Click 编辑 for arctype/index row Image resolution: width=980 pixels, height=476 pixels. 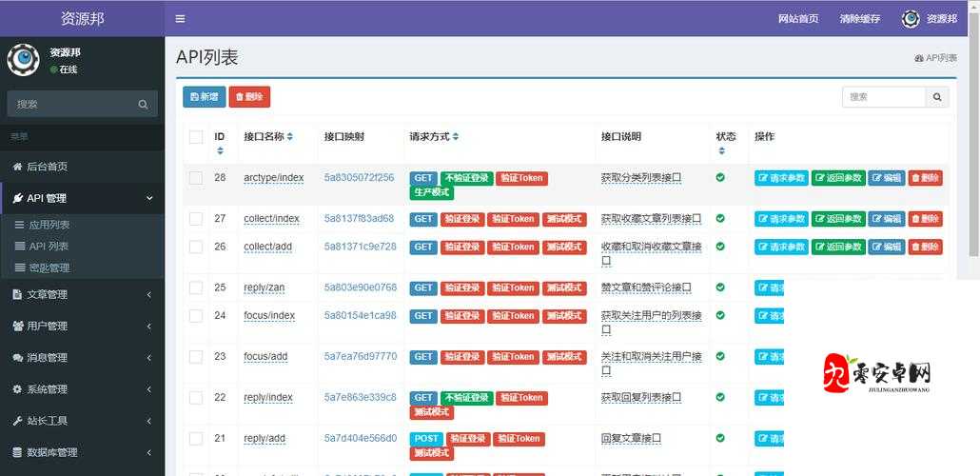click(886, 178)
